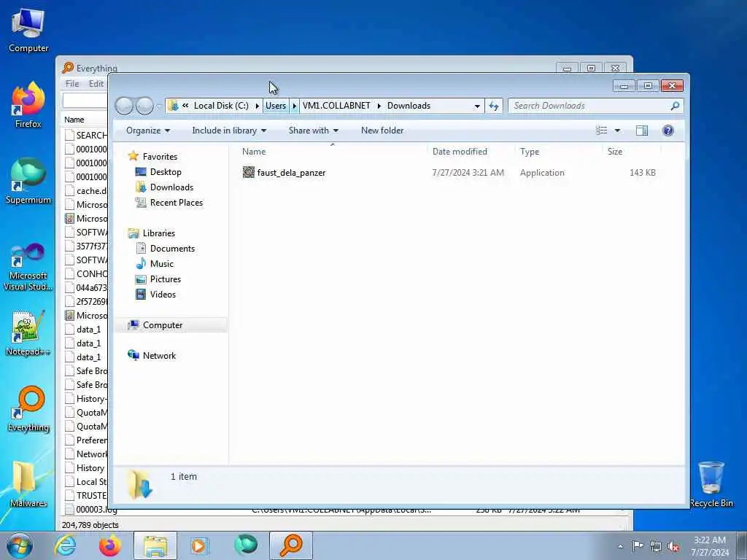Open Internet Explorer from the taskbar
This screenshot has height=560, width=747.
(65, 545)
